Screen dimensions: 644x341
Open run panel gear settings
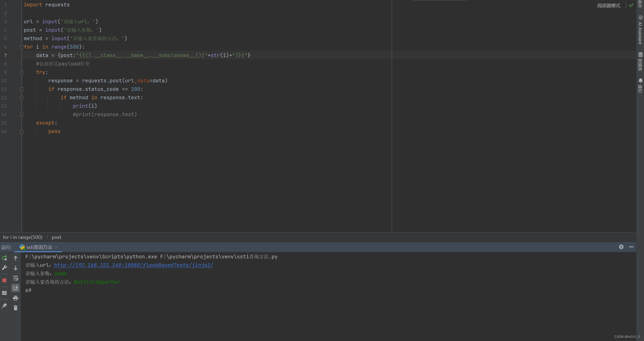(x=621, y=247)
